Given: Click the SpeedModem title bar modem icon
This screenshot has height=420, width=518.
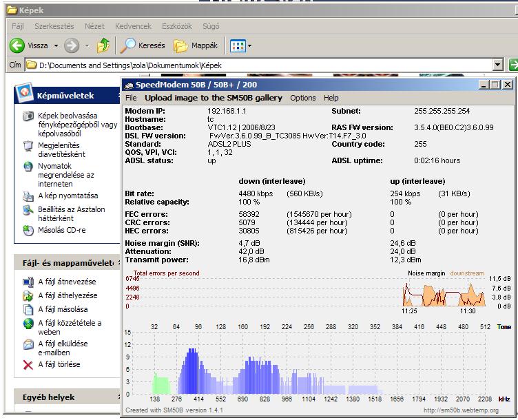Looking at the screenshot, I should coord(129,85).
